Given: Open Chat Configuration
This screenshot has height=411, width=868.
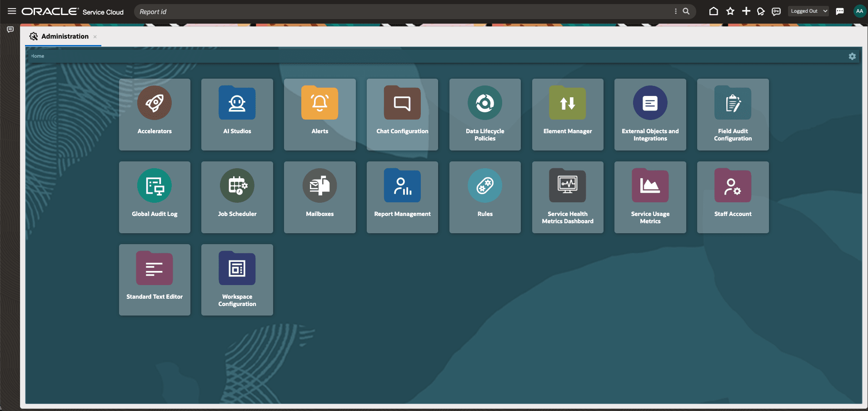Looking at the screenshot, I should 402,115.
